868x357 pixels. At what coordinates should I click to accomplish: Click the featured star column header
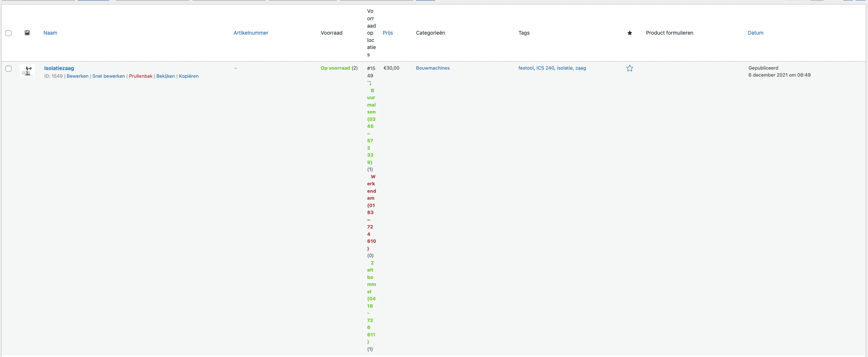(630, 33)
